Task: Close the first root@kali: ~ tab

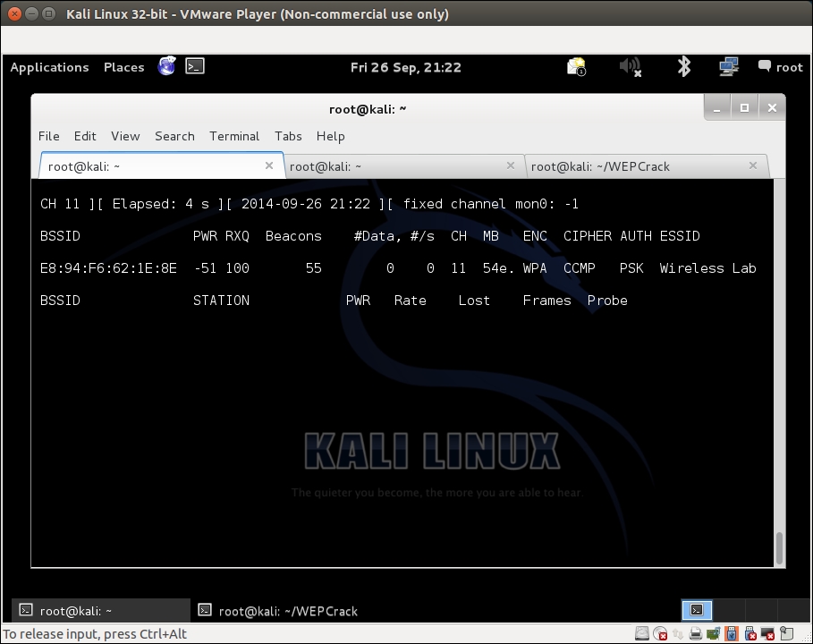Action: 269,165
